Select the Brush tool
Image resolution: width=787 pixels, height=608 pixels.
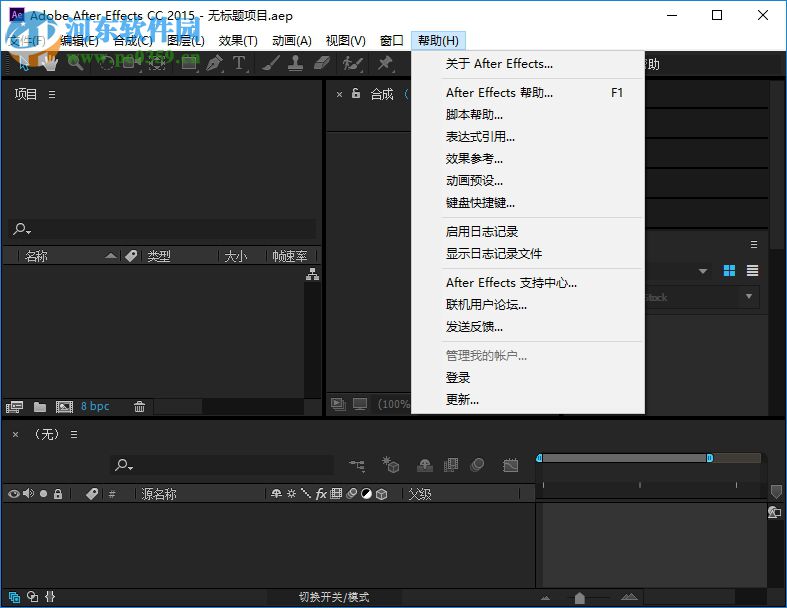pos(271,63)
